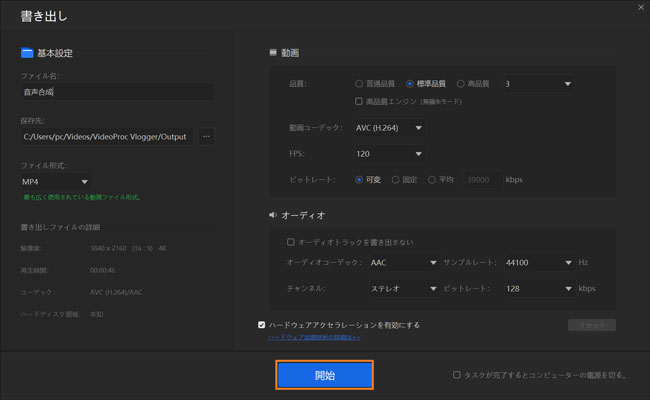The width and height of the screenshot is (650, 400).
Task: Click the 保存先 path field
Action: pyautogui.click(x=107, y=136)
